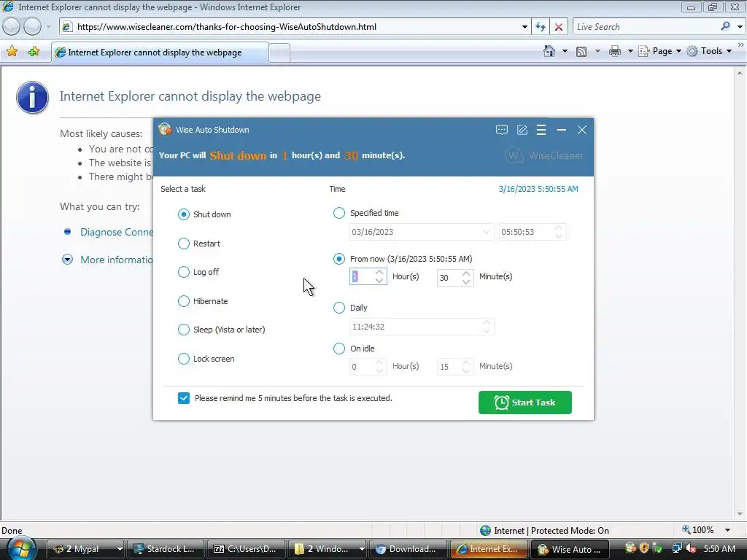
Task: Click Diagnose Connection Problems link
Action: [117, 232]
